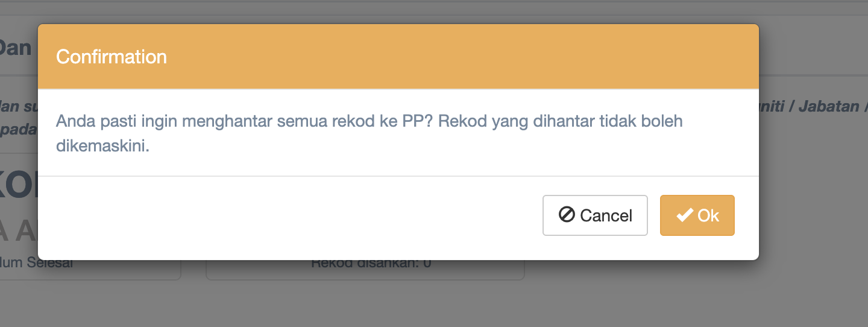Click the message starting 'Anda pasti ingin'
This screenshot has width=868, height=327.
click(369, 133)
